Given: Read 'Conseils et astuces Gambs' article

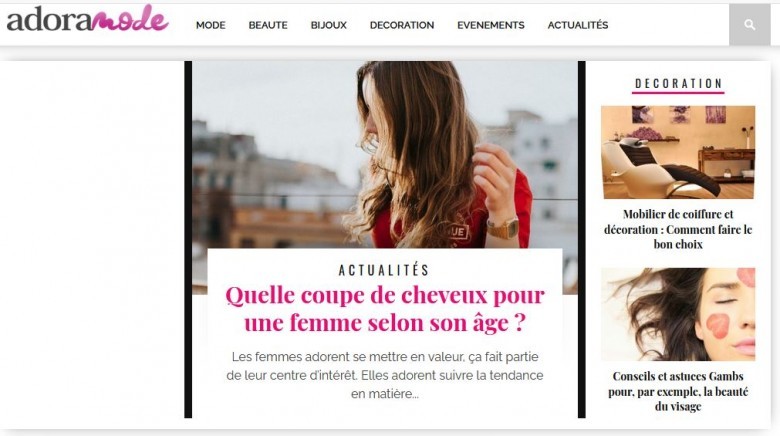Looking at the screenshot, I should [x=678, y=391].
